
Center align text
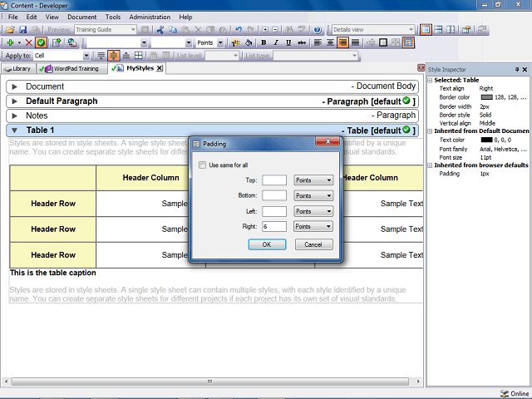330,42
